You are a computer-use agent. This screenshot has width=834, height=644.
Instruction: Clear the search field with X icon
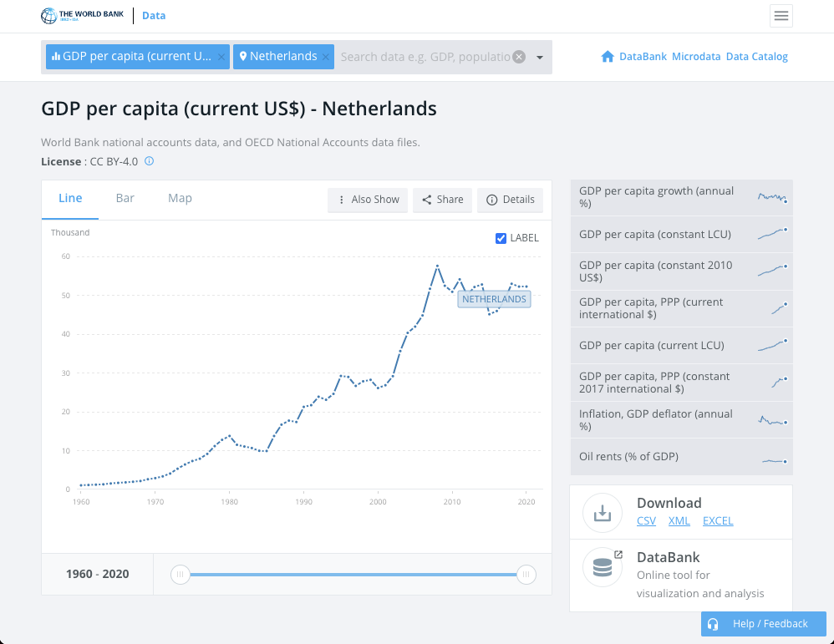519,57
